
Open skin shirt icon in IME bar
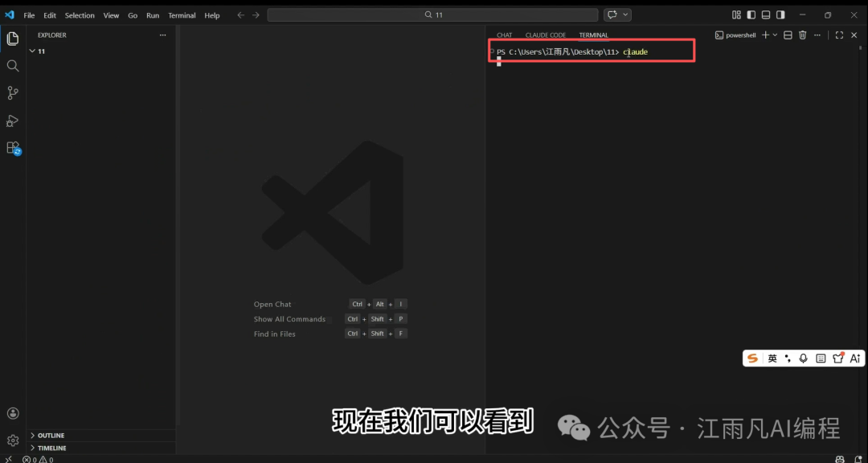[x=838, y=358]
